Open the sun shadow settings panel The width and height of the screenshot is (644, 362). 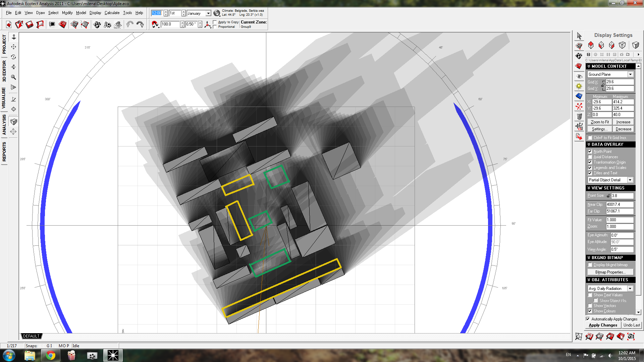tap(579, 86)
